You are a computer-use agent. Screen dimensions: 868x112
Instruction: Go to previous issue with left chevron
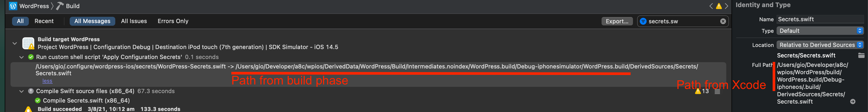[711, 6]
